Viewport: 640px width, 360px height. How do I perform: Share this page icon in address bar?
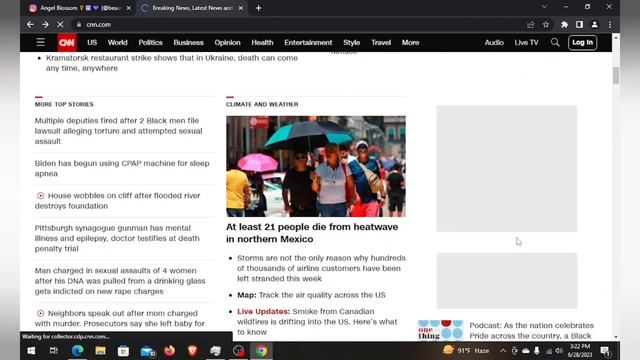[531, 24]
